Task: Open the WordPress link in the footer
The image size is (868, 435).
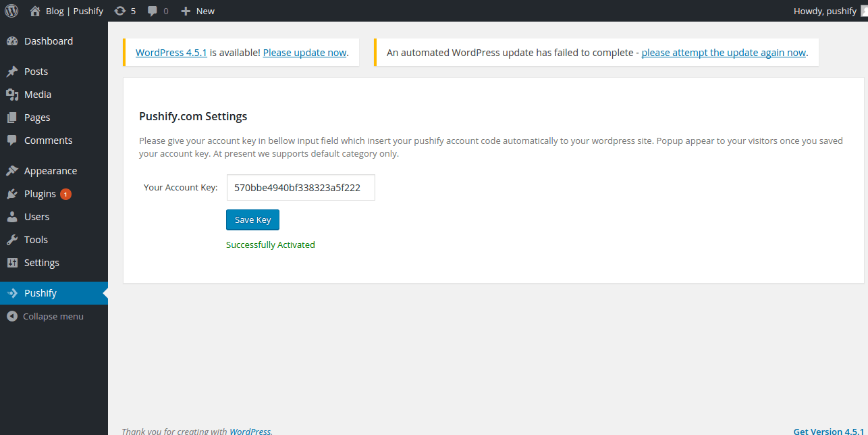Action: 250,431
